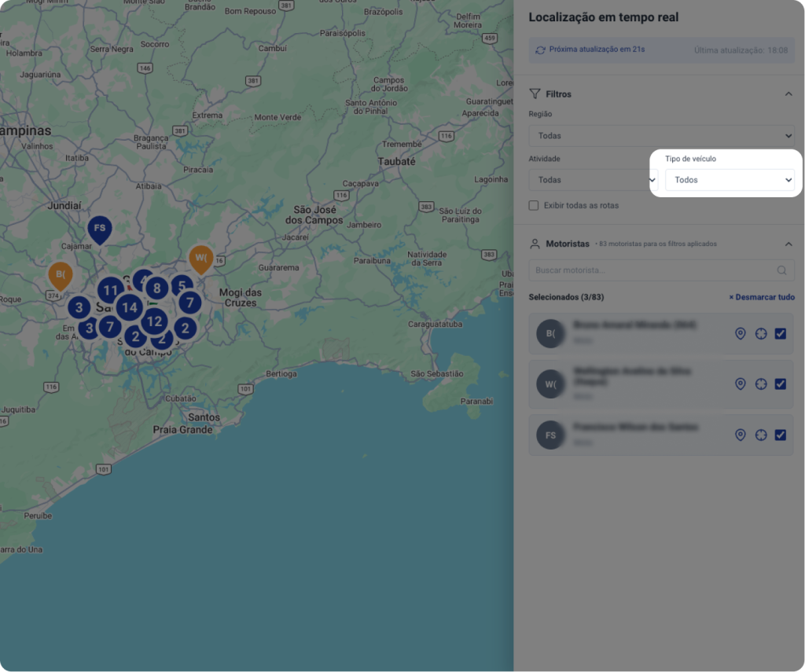
Task: Click the refresh icon beside Próxima atualização
Action: pyautogui.click(x=540, y=50)
